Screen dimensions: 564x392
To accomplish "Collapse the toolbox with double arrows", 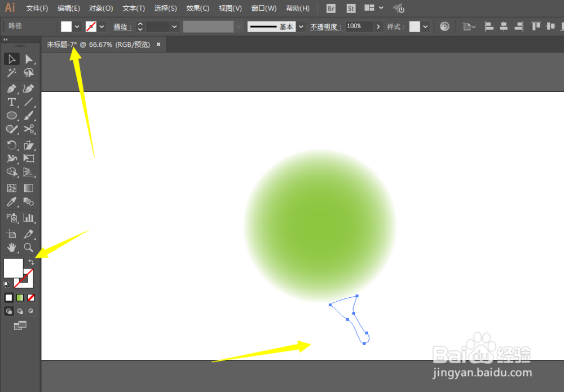I will pyautogui.click(x=6, y=39).
